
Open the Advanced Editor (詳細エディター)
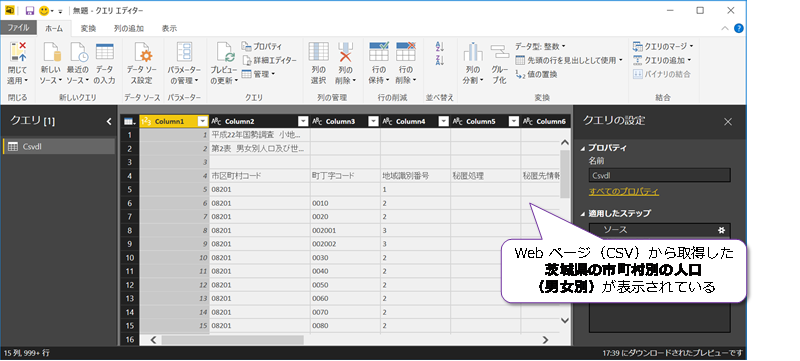(x=268, y=60)
